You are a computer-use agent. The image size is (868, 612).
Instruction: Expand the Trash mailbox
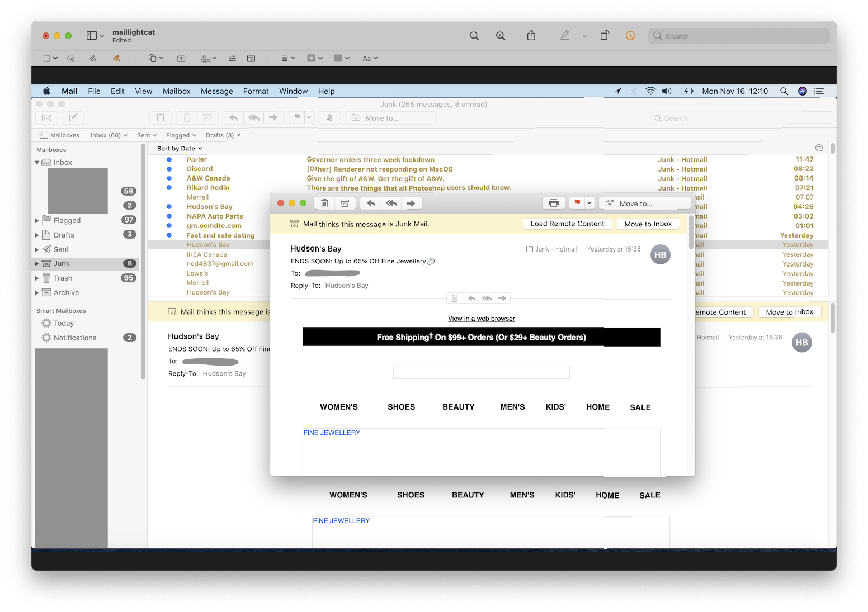point(37,278)
